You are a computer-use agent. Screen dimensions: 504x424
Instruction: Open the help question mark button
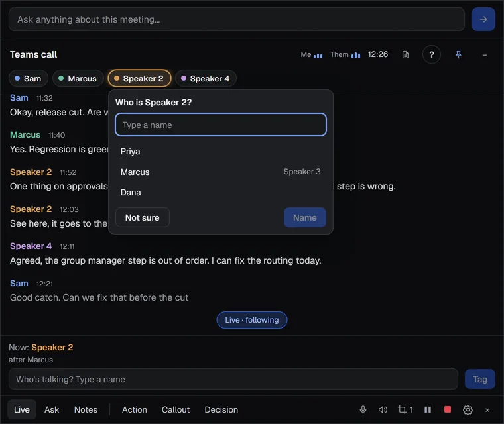431,54
